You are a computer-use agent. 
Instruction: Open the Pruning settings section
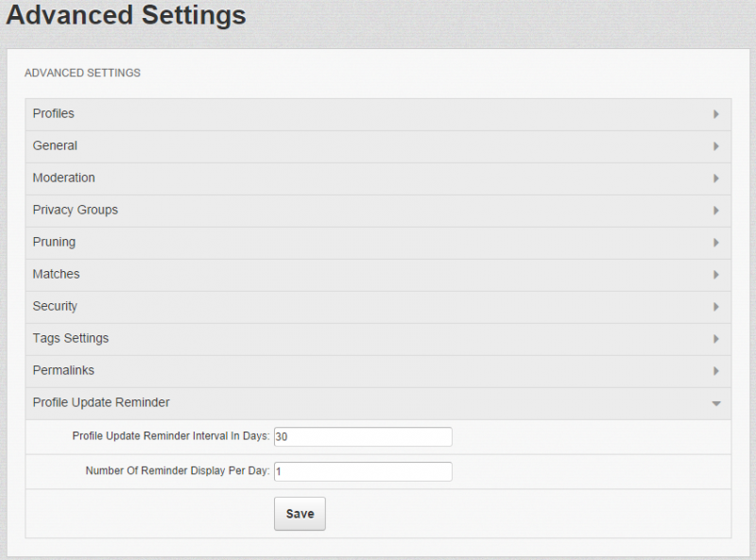click(378, 243)
